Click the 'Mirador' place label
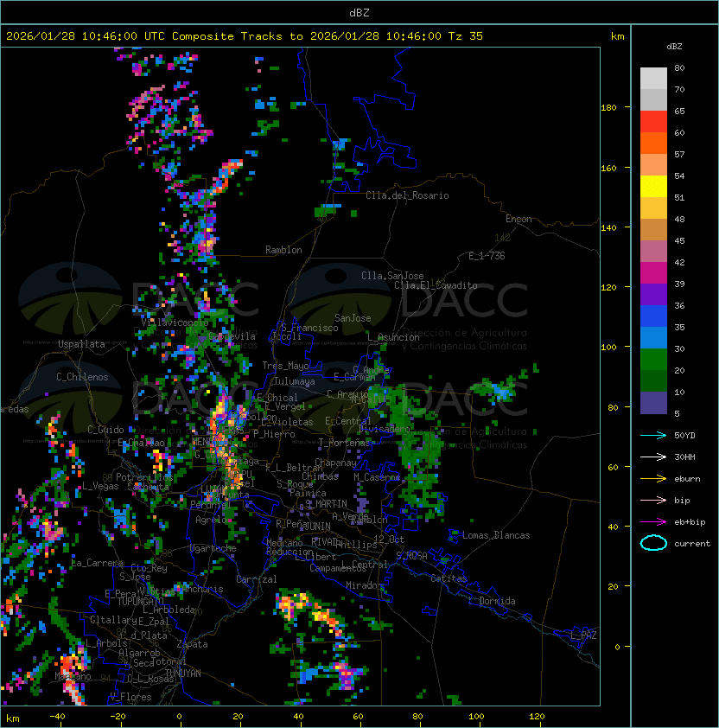Viewport: 719px width, 728px height. point(364,585)
